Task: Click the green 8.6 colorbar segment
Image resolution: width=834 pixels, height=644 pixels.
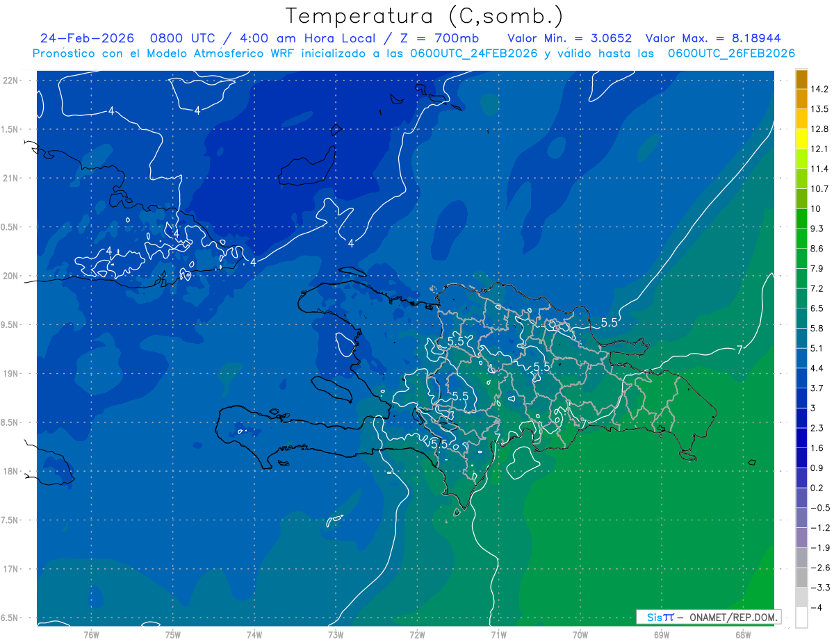Action: pyautogui.click(x=801, y=238)
